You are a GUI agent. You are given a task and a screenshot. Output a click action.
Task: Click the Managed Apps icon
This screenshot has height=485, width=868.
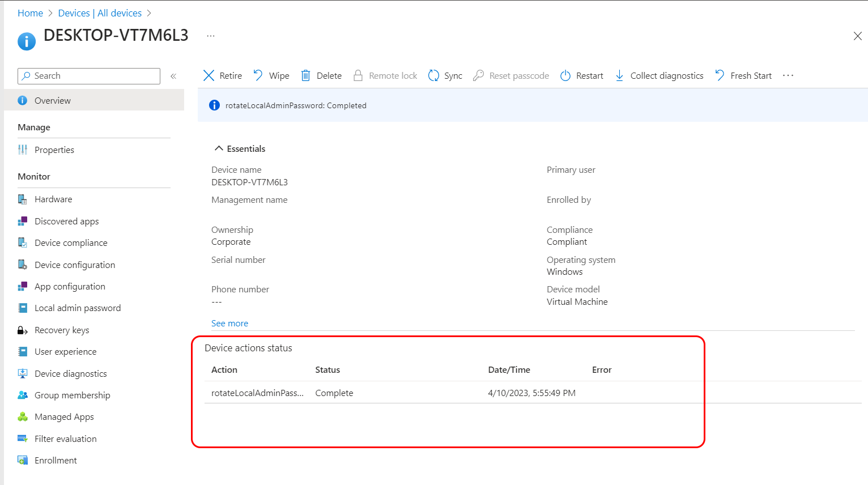click(23, 416)
